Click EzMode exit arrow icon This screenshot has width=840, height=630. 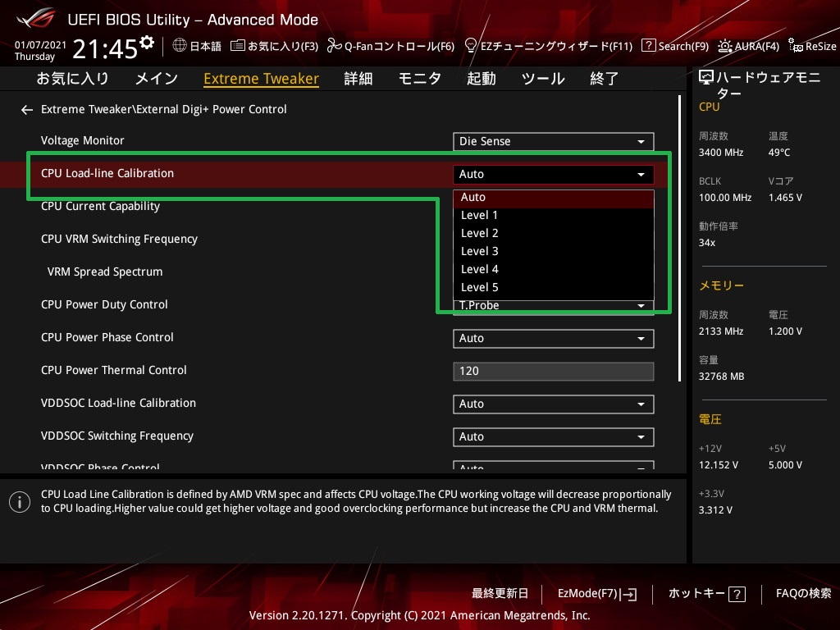(x=628, y=594)
